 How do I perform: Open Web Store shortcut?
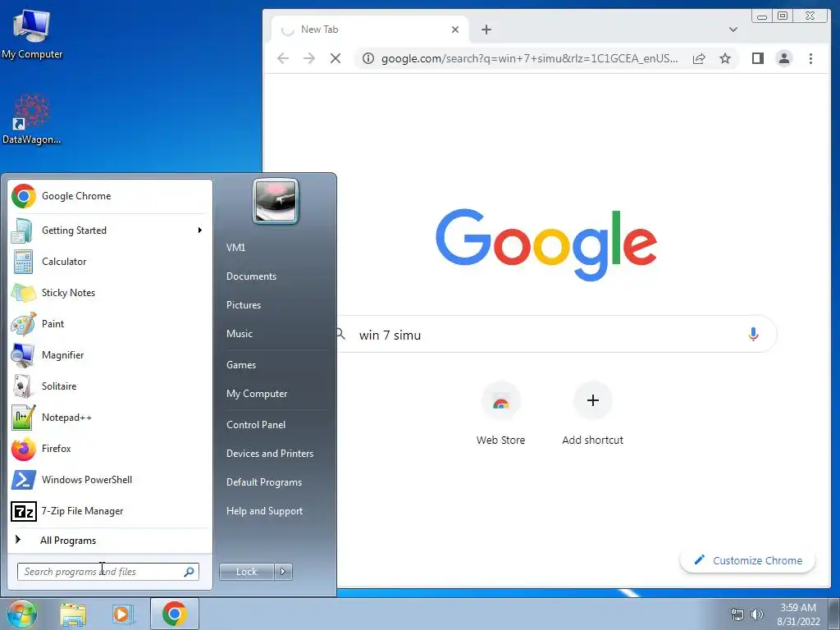click(x=501, y=414)
